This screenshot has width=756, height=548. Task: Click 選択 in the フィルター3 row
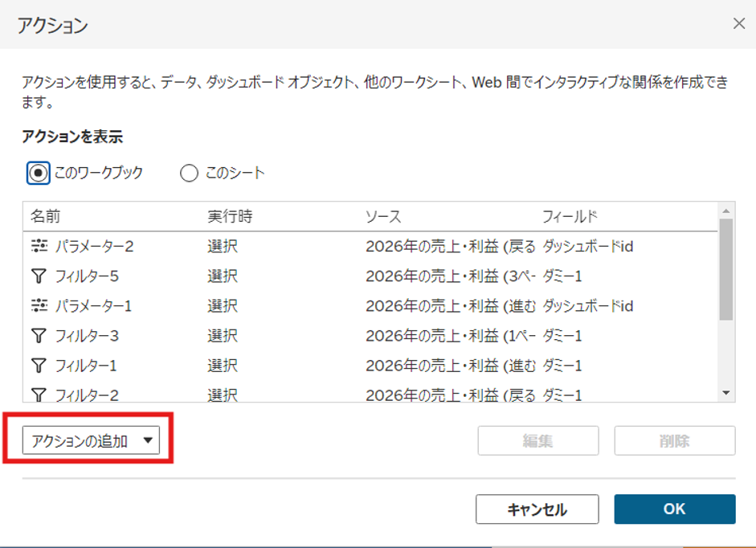click(x=223, y=336)
